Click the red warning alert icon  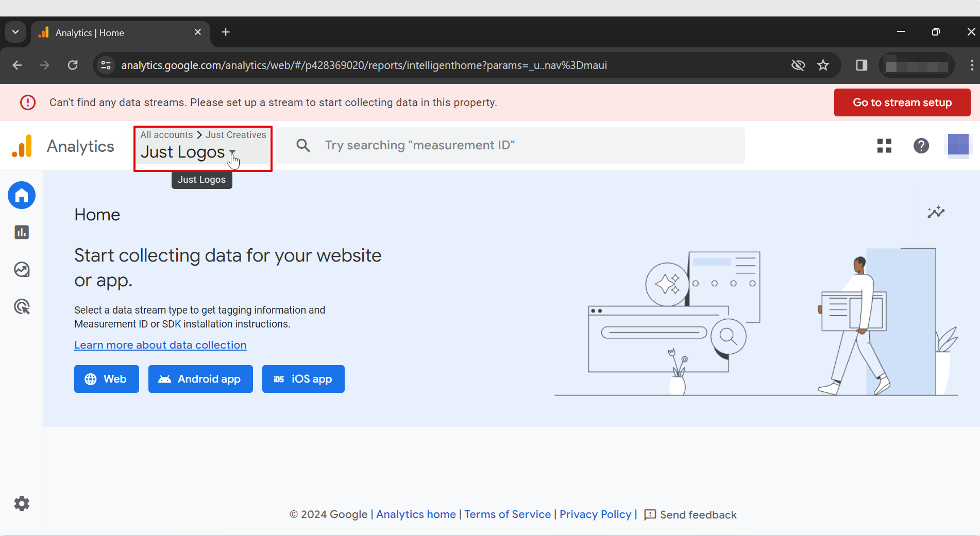(28, 102)
